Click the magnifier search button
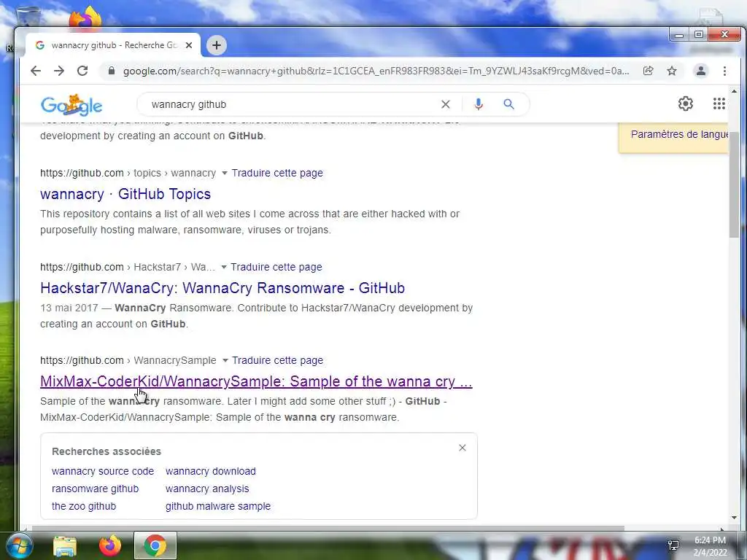747x560 pixels. click(508, 104)
